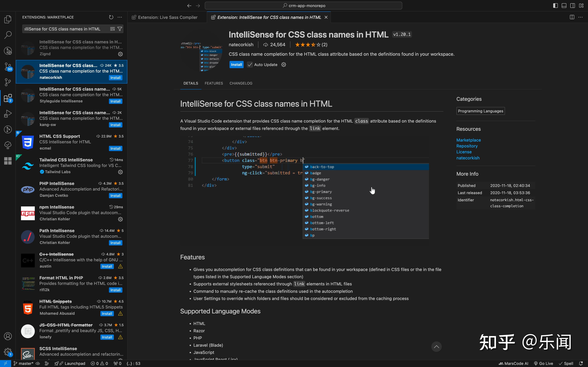Clear the extension search input icon
The image size is (588, 367).
click(x=112, y=29)
